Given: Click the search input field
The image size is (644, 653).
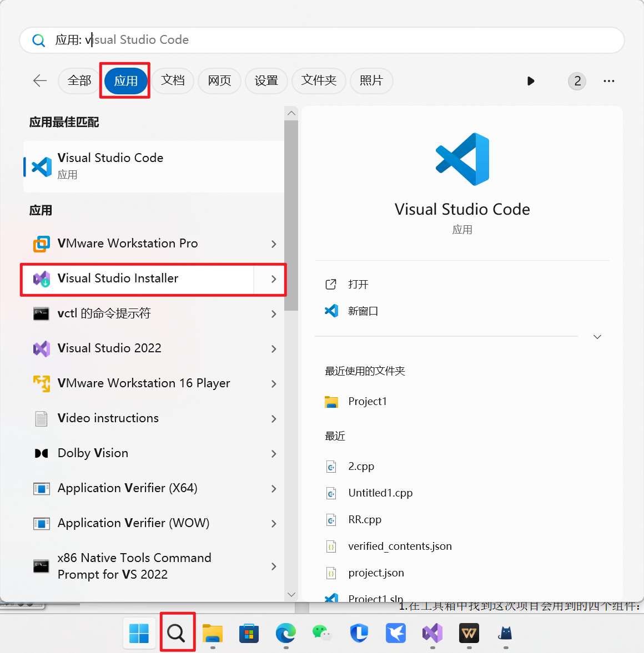Looking at the screenshot, I should pyautogui.click(x=322, y=41).
